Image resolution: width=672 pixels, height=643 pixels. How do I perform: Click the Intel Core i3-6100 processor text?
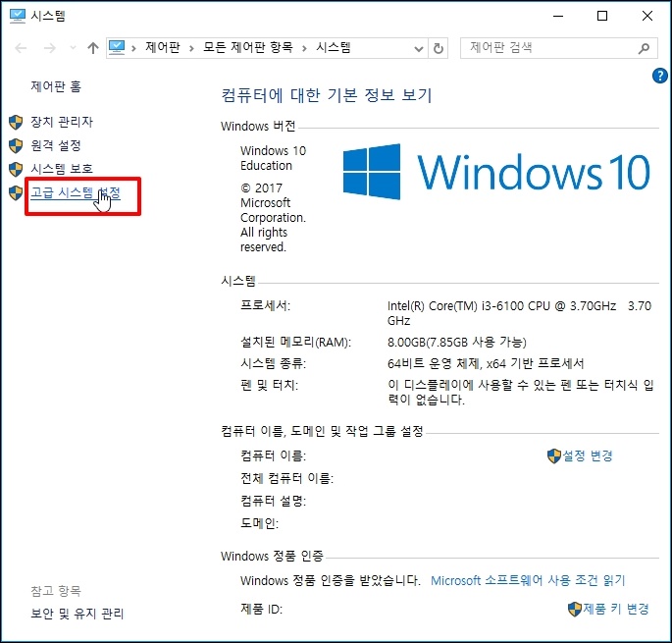point(519,313)
